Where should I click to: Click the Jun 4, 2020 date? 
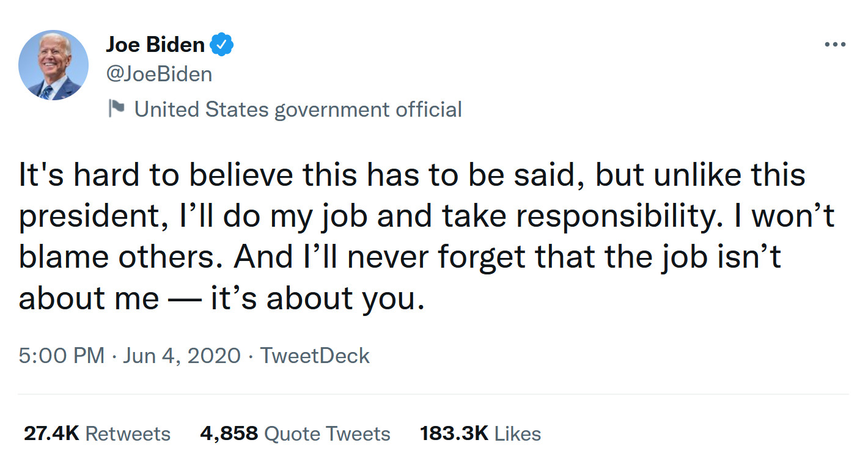(x=182, y=356)
